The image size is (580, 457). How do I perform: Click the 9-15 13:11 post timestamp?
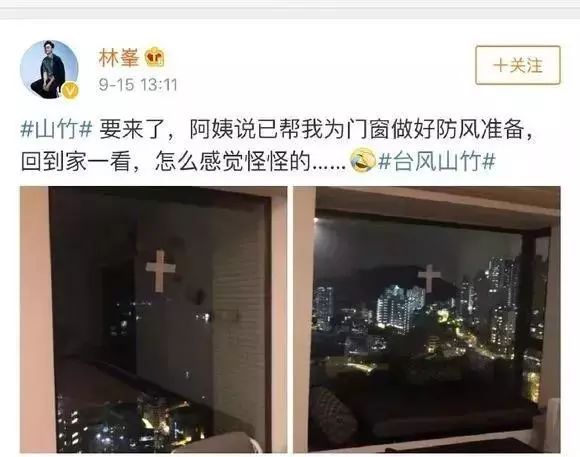(x=138, y=85)
